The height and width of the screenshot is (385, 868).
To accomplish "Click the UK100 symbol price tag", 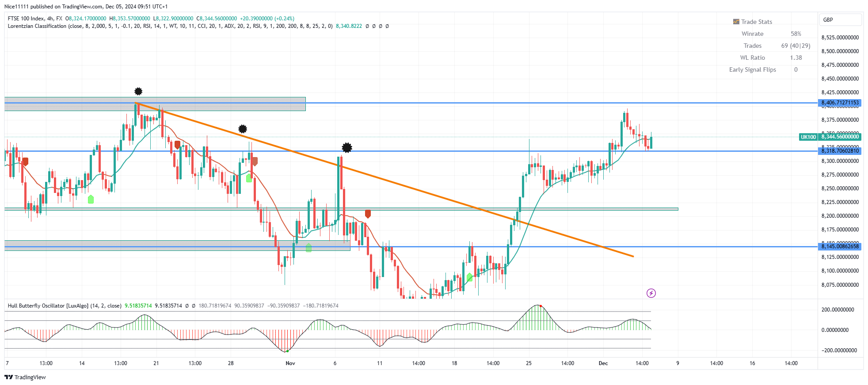I will pyautogui.click(x=808, y=137).
